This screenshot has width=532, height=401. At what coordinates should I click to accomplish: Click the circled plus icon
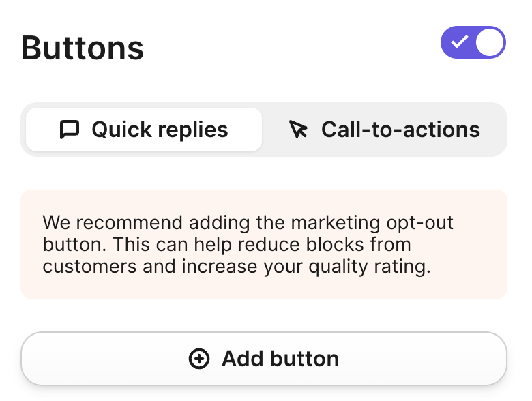[199, 359]
